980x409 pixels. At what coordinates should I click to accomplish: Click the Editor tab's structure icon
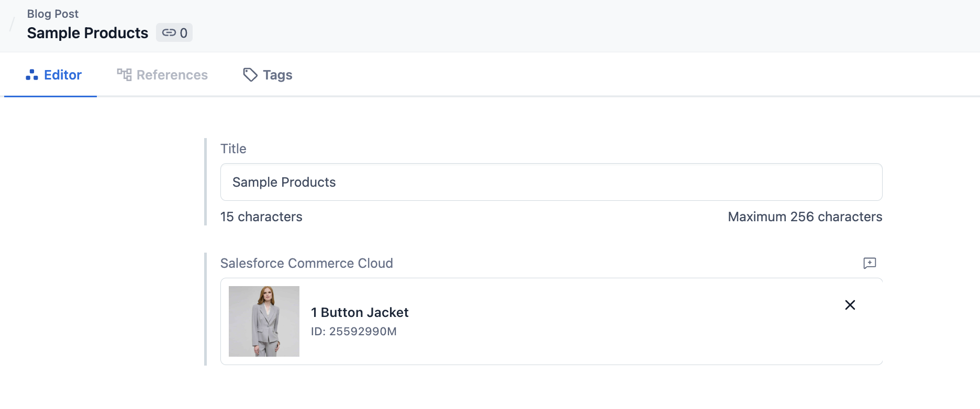32,75
